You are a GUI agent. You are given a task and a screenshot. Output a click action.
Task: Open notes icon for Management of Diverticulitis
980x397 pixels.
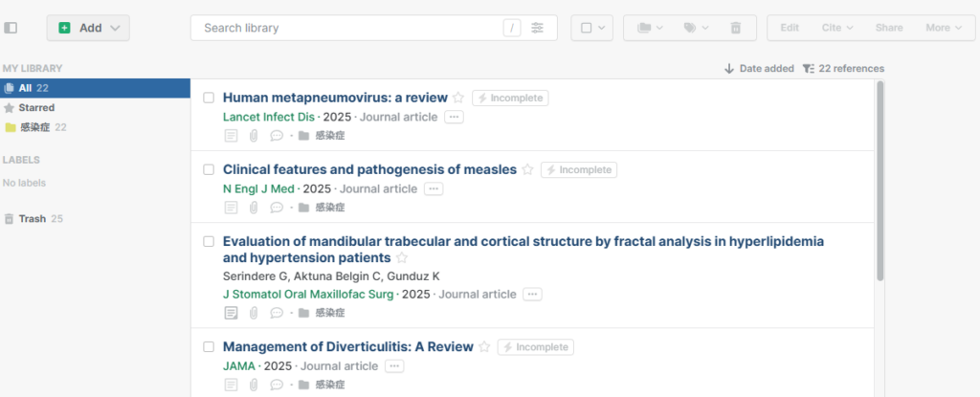pos(231,385)
